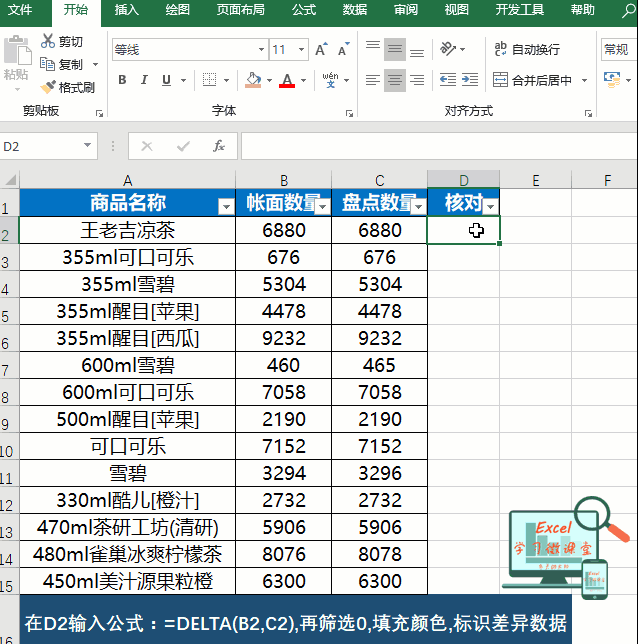
Task: Open the font size dropdown
Action: (302, 50)
